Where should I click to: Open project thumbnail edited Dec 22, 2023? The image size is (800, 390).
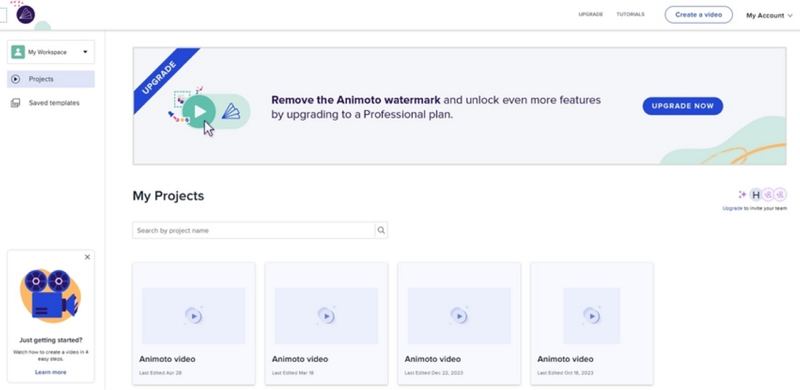(x=459, y=315)
